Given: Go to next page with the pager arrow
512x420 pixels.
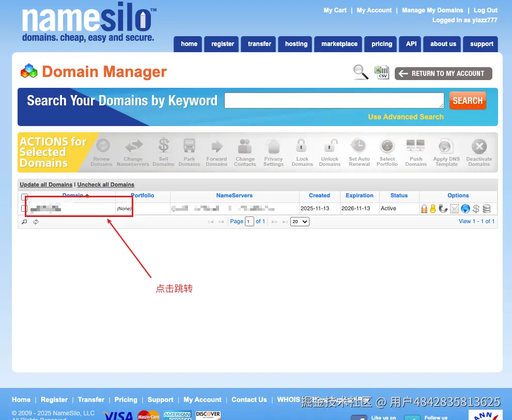Looking at the screenshot, I should [275, 222].
